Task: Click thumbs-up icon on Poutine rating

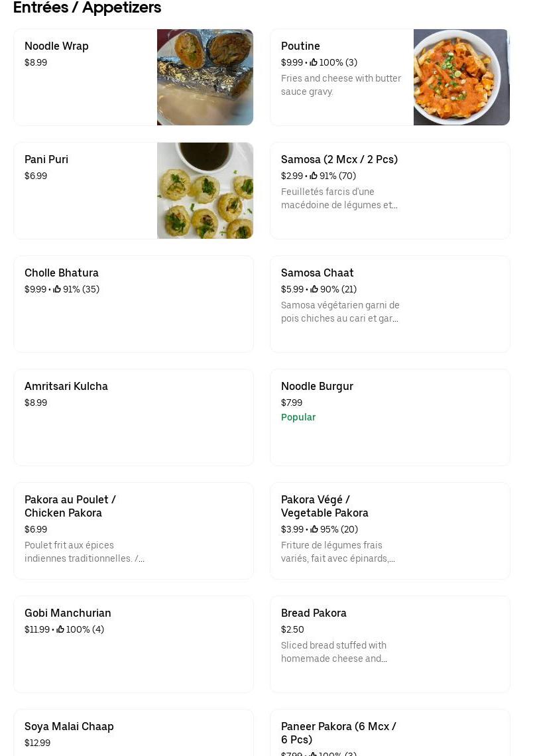Action: 314,62
